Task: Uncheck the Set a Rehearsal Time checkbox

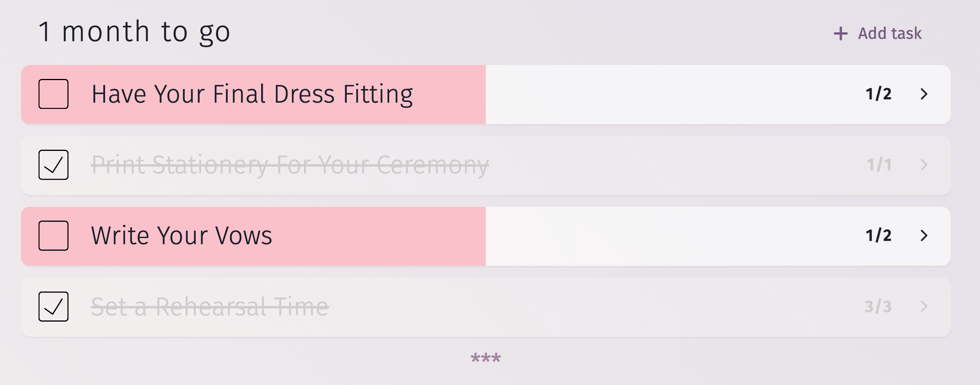Action: 54,306
